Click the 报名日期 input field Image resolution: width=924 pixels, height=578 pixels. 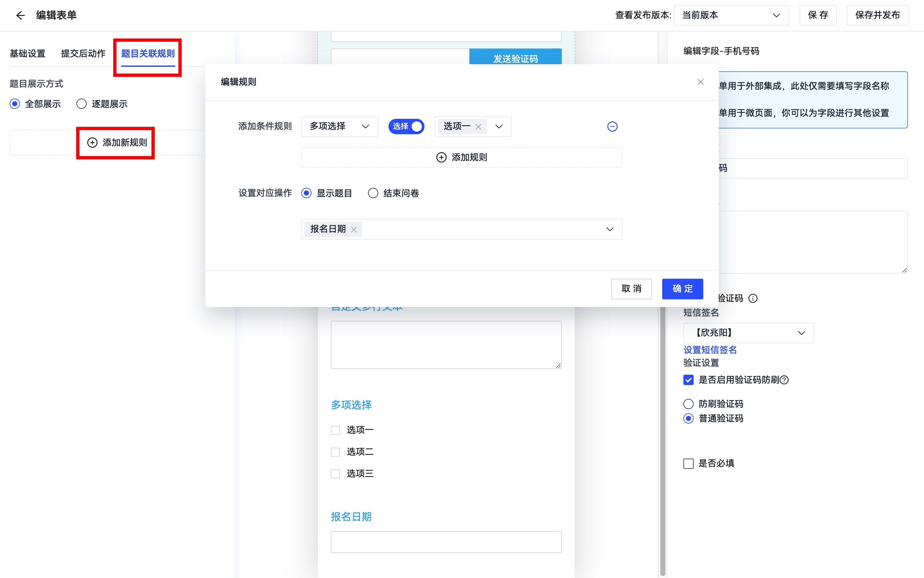(x=446, y=542)
